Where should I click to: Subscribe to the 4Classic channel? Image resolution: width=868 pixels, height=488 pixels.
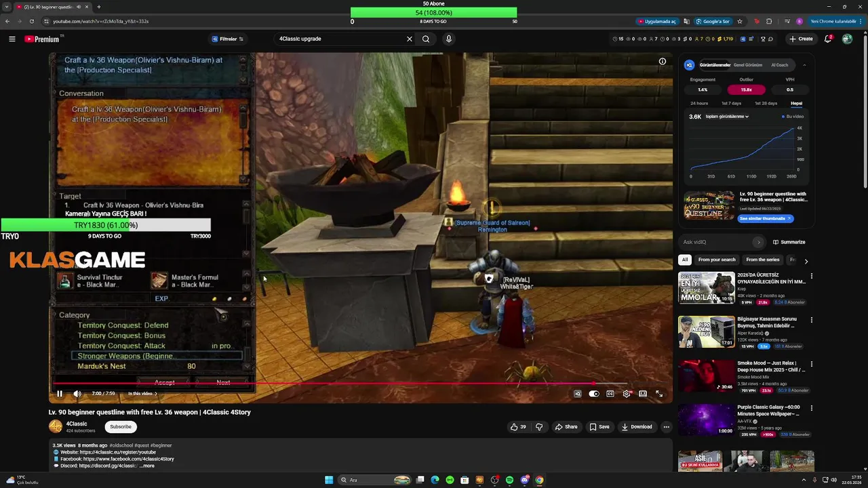coord(121,427)
